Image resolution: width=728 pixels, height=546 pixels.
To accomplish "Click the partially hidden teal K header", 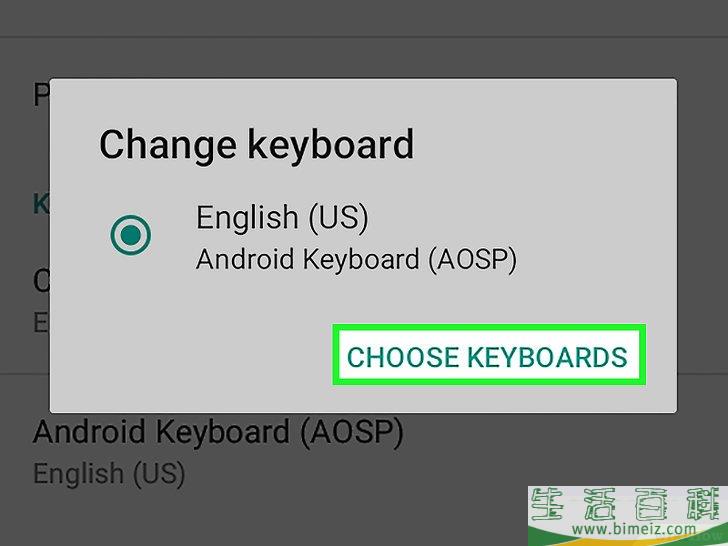I will (41, 203).
